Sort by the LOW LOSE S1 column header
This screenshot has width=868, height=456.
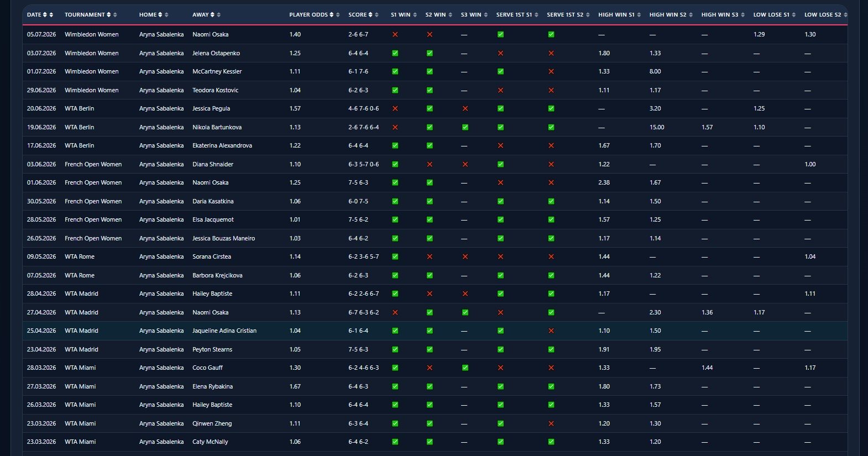click(774, 15)
